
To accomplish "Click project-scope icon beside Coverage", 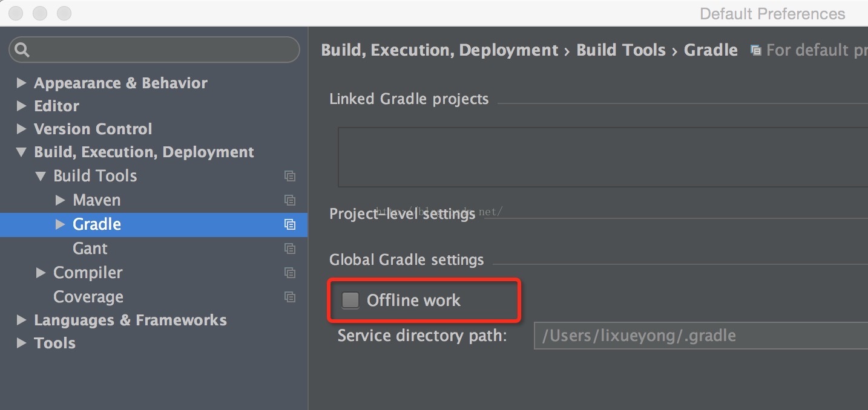I will 290,297.
